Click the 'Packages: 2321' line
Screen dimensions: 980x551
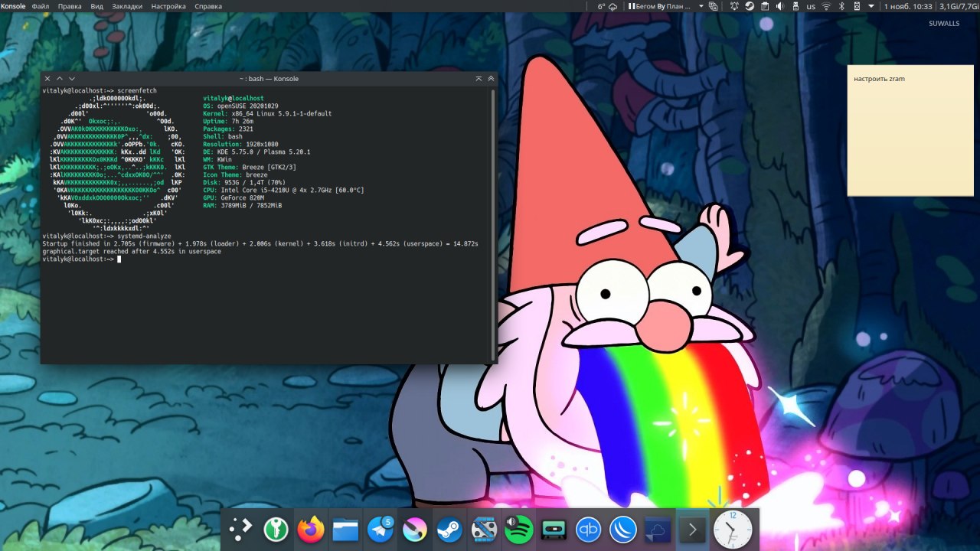(228, 129)
